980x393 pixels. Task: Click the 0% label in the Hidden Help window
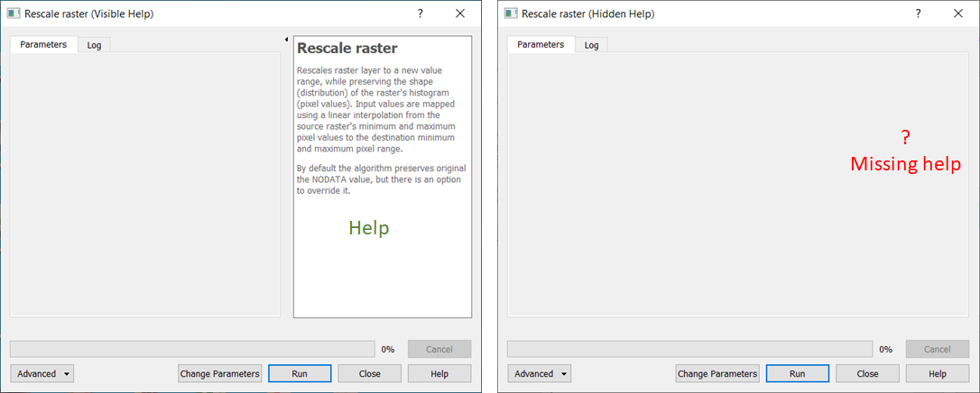[x=885, y=350]
